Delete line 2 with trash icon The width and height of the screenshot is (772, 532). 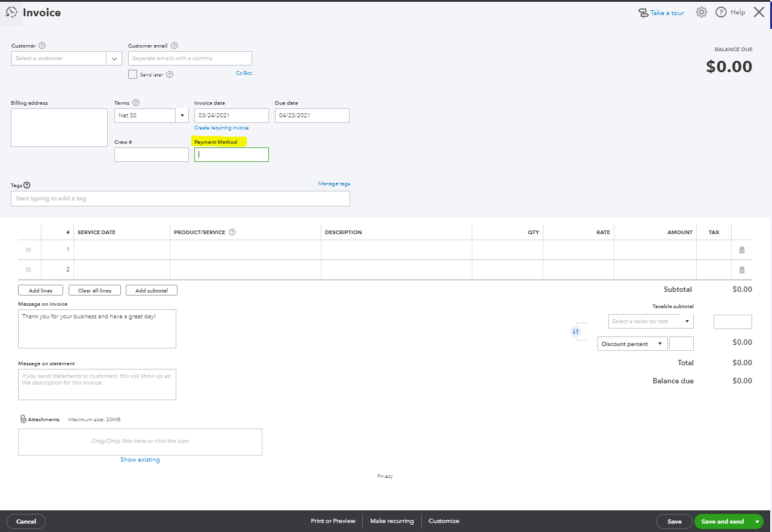(741, 270)
